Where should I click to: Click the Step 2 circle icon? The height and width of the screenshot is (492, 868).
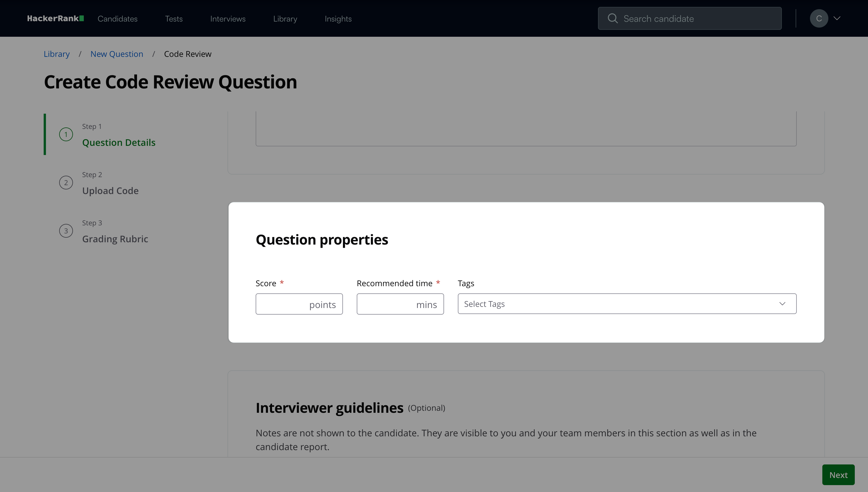66,183
